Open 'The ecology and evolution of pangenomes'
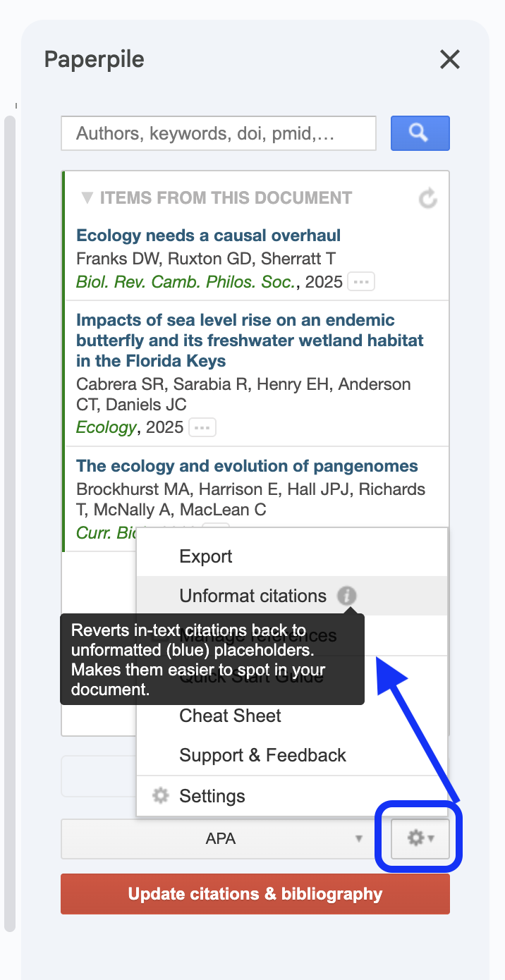The image size is (505, 980). tap(247, 466)
